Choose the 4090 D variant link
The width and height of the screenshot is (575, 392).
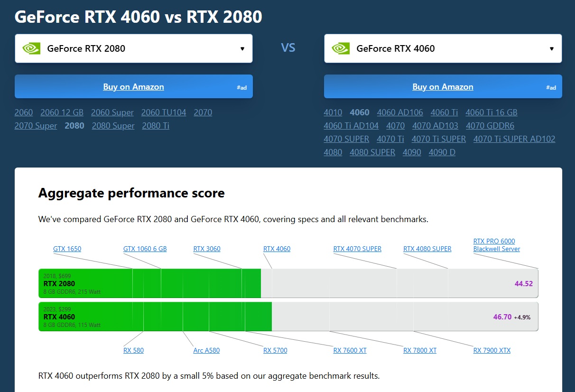pyautogui.click(x=442, y=152)
